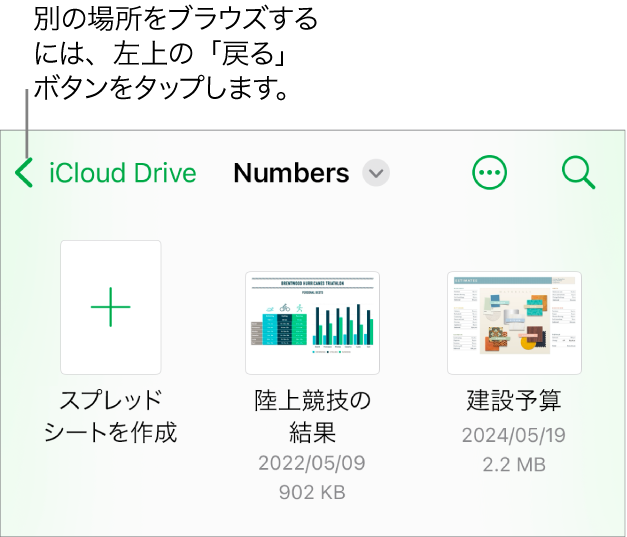Open search with the magnifying glass
Viewport: 627px width, 537px height.
(579, 172)
